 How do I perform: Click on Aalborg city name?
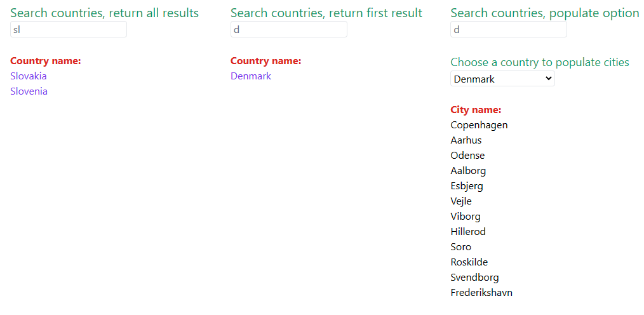click(468, 170)
